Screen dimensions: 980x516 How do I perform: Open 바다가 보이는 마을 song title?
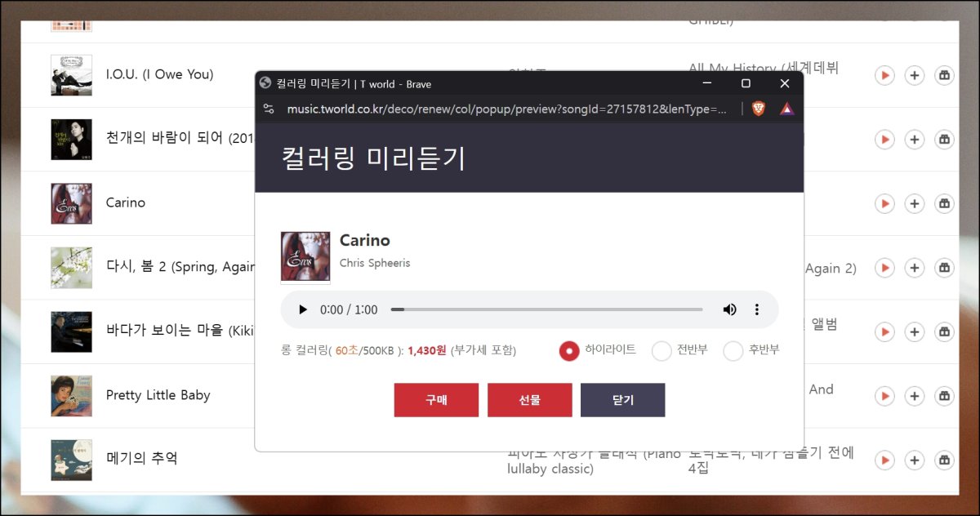click(x=180, y=331)
